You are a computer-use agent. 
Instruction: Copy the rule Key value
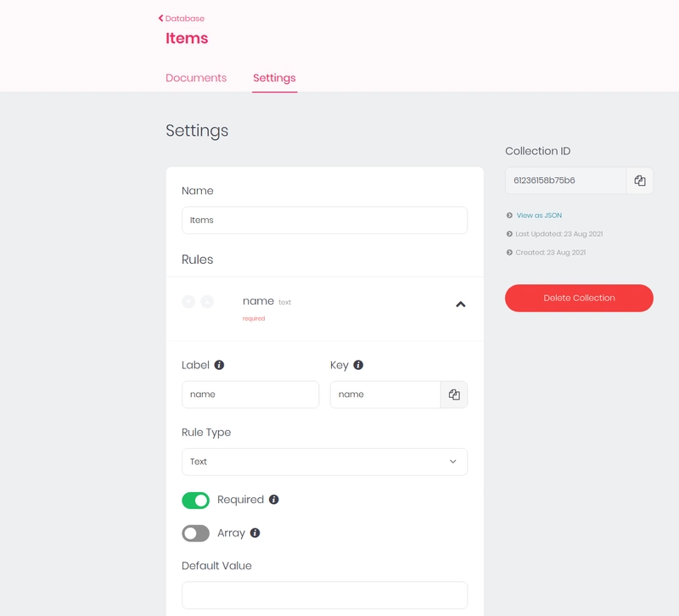454,395
